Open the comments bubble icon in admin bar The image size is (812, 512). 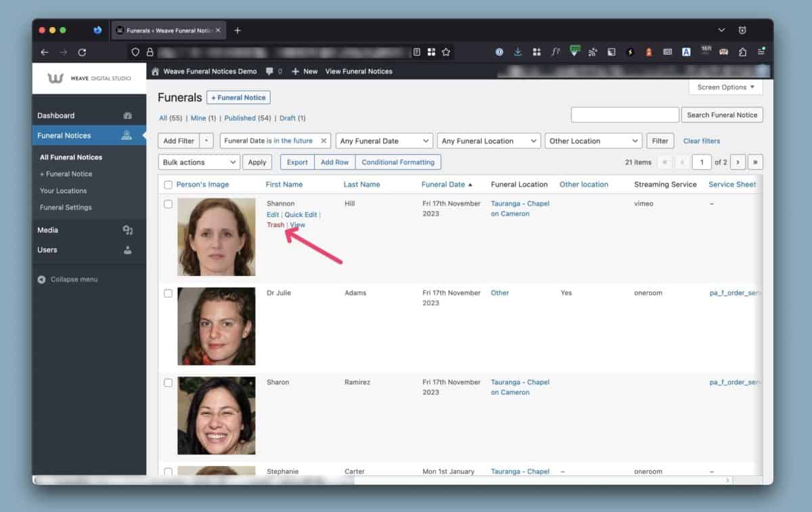tap(270, 71)
